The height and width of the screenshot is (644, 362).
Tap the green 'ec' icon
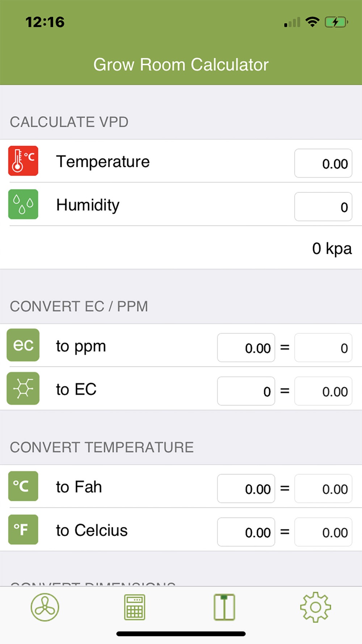click(23, 345)
